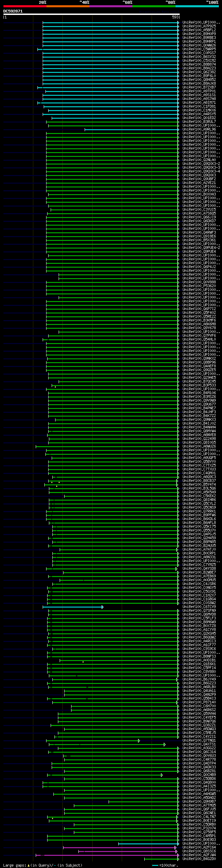The image size is (222, 868).
Task: Click the =100char. scale bar legend
Action: point(165,865)
